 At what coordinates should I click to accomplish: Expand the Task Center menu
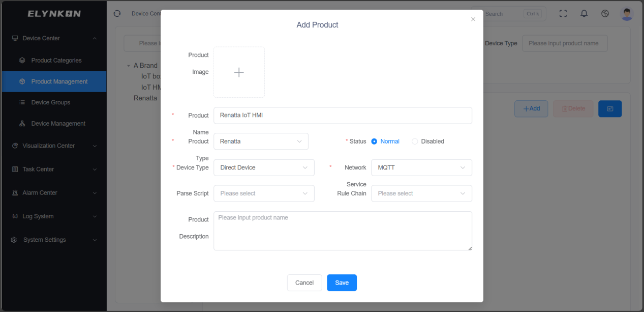point(95,169)
